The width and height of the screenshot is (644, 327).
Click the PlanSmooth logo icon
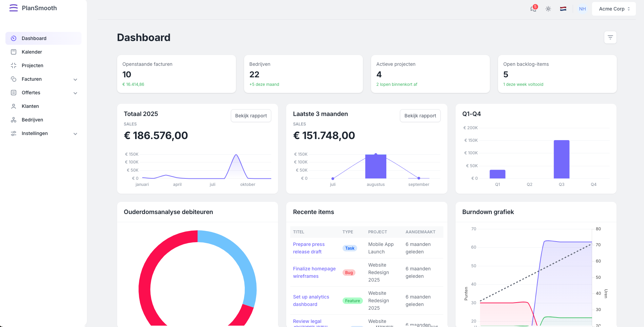[14, 8]
